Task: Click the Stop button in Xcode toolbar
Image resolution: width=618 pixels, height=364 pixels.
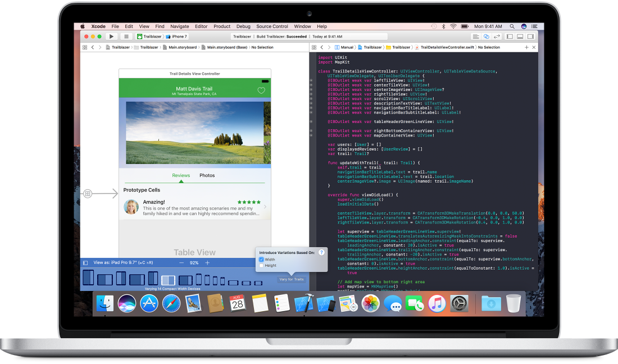Action: click(126, 37)
